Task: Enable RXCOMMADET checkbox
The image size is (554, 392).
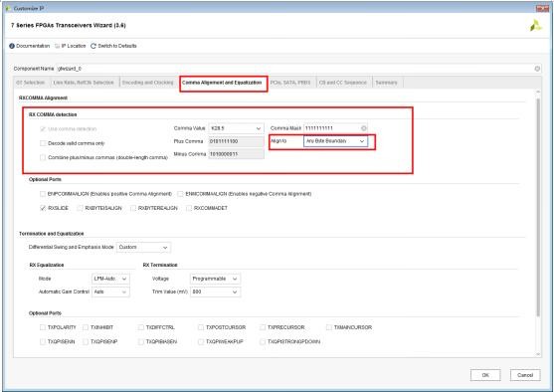Action: click(189, 208)
